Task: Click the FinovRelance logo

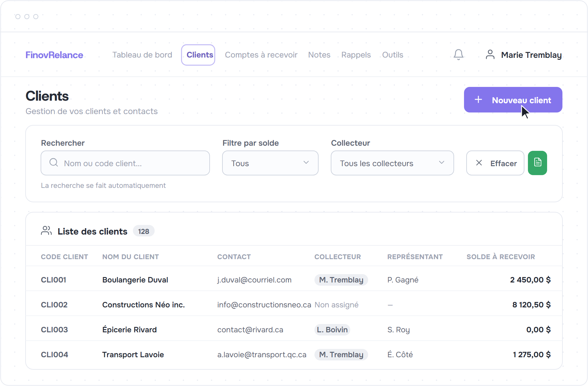Action: (54, 55)
